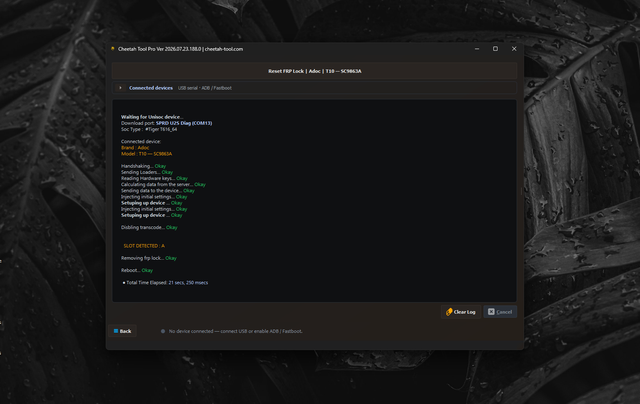640x404 pixels.
Task: Click the Connected devices label
Action: coord(151,88)
